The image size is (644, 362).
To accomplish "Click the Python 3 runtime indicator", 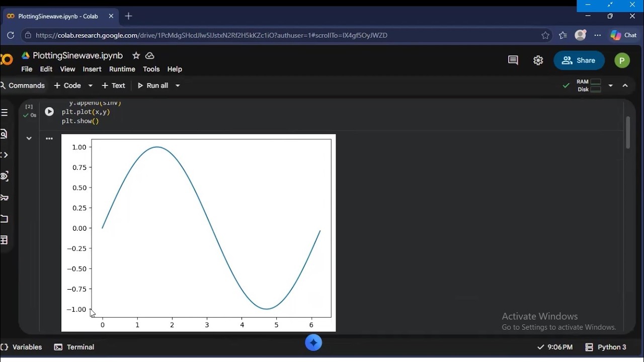I will click(x=606, y=347).
